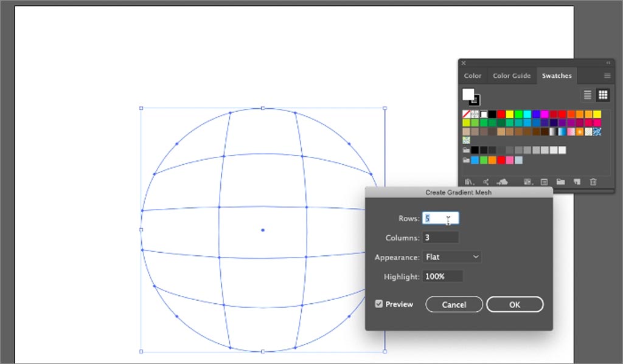The image size is (623, 364).
Task: Delete a swatch using the trash icon
Action: [x=594, y=181]
